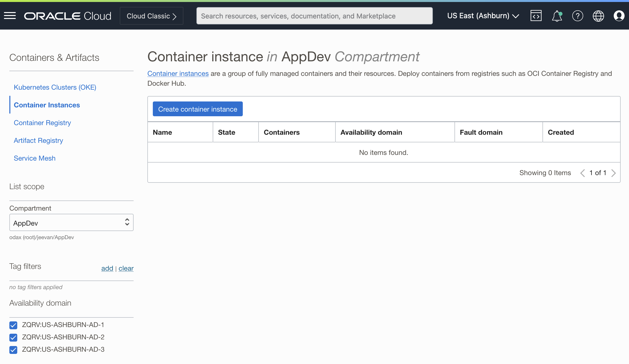629x364 pixels.
Task: Open the language globe menu
Action: coord(598,16)
